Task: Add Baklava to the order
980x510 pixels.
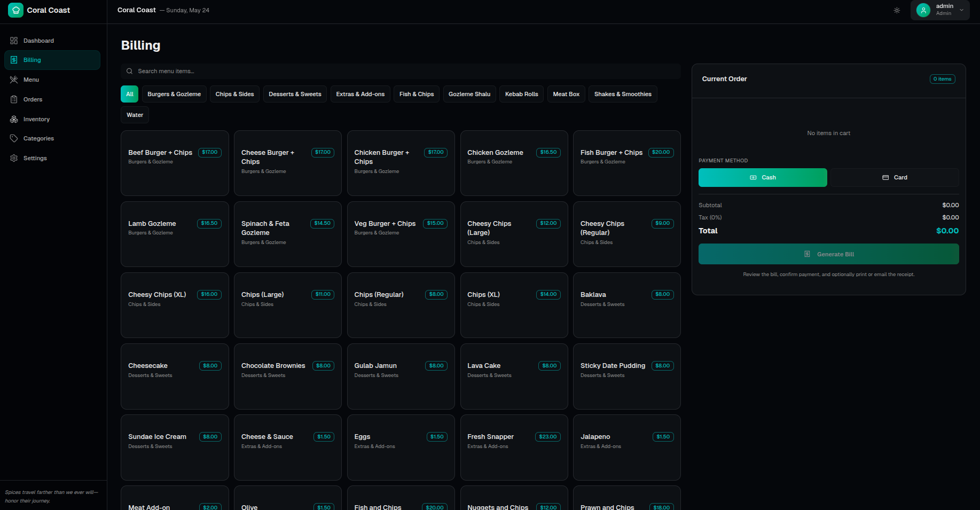Action: pos(627,305)
